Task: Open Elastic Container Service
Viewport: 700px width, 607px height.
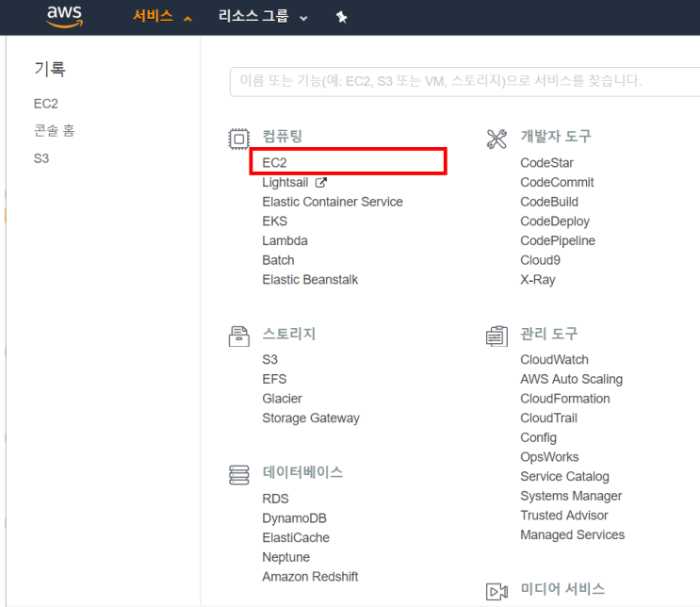Action: click(333, 202)
